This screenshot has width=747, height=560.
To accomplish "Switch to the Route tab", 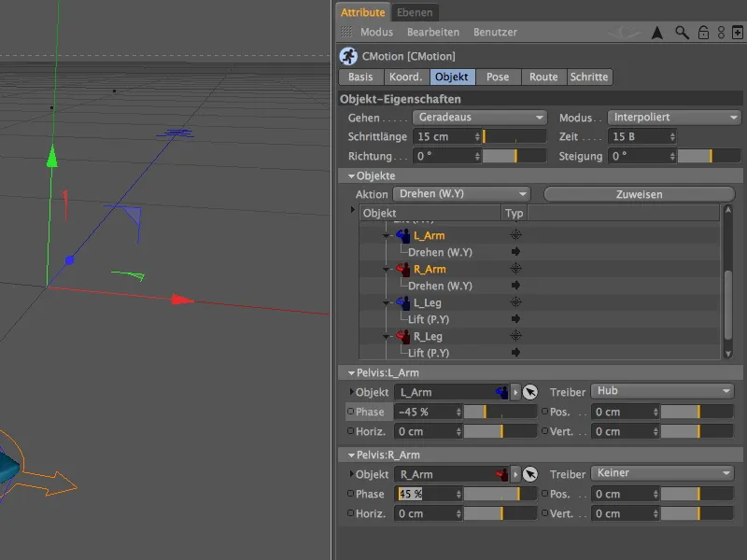I will tap(543, 77).
